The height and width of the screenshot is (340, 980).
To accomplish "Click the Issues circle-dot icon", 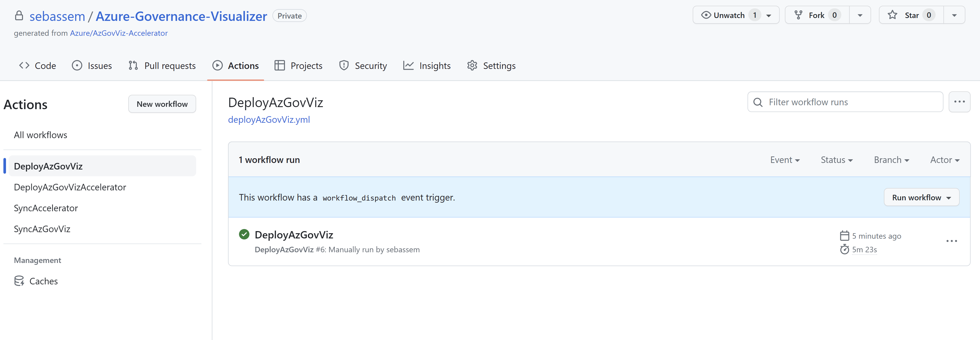I will pos(77,65).
